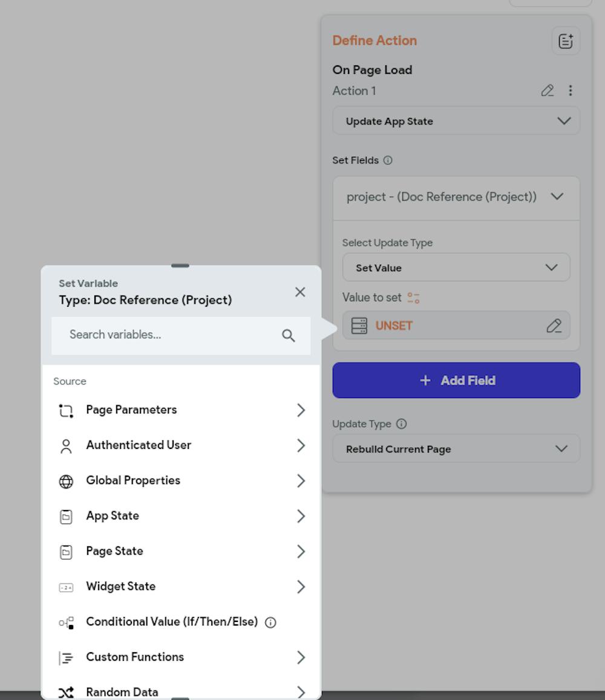Click the add action notes icon
Viewport: 605px width, 700px height.
[565, 41]
